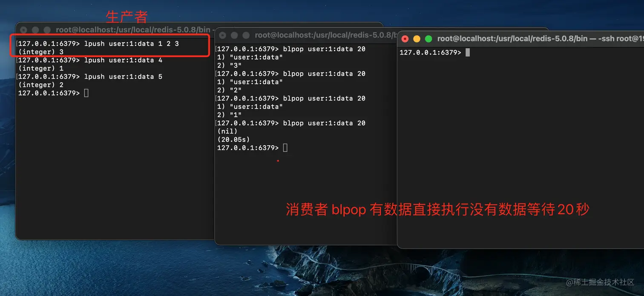644x296 pixels.
Task: Click the red "生产者" annotation label
Action: coord(127,17)
